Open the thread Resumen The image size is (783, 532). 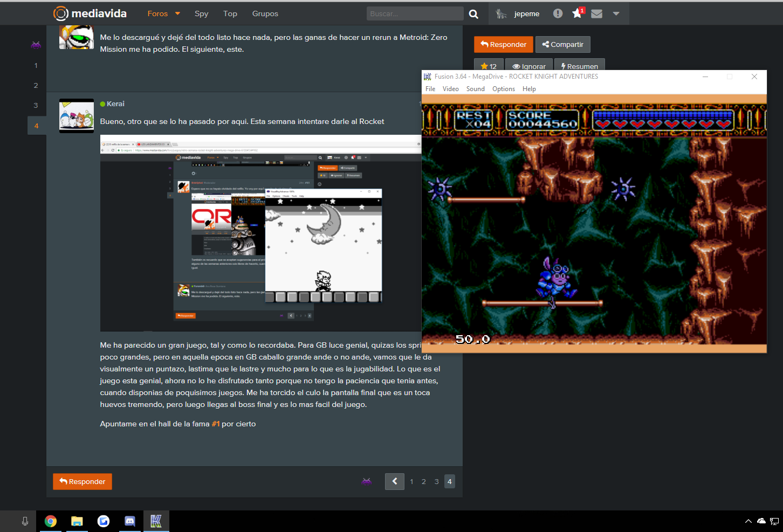coord(580,66)
